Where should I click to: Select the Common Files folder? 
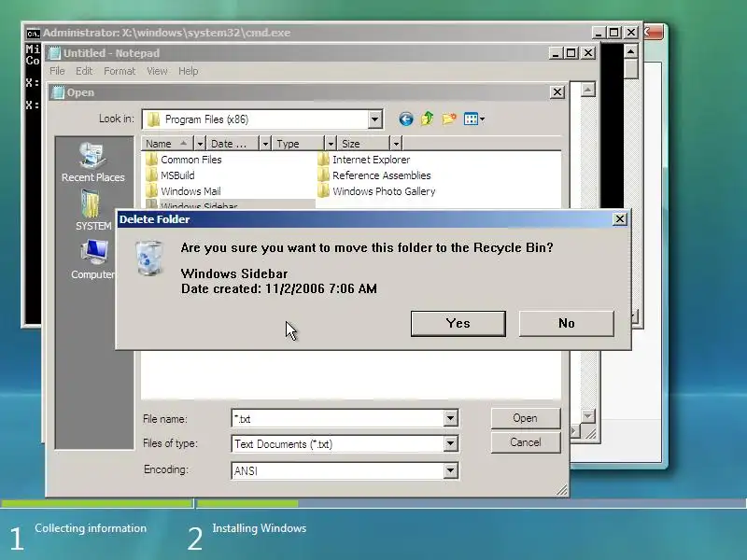point(183,160)
